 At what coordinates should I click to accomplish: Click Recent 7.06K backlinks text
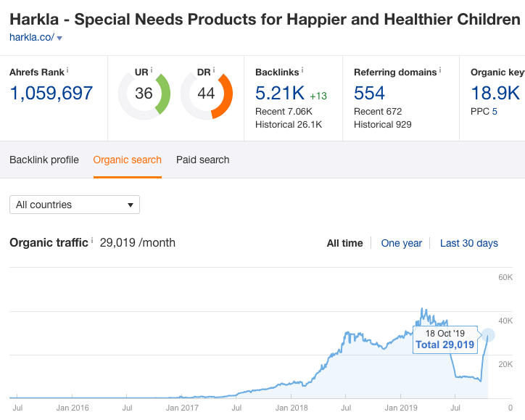coord(284,112)
